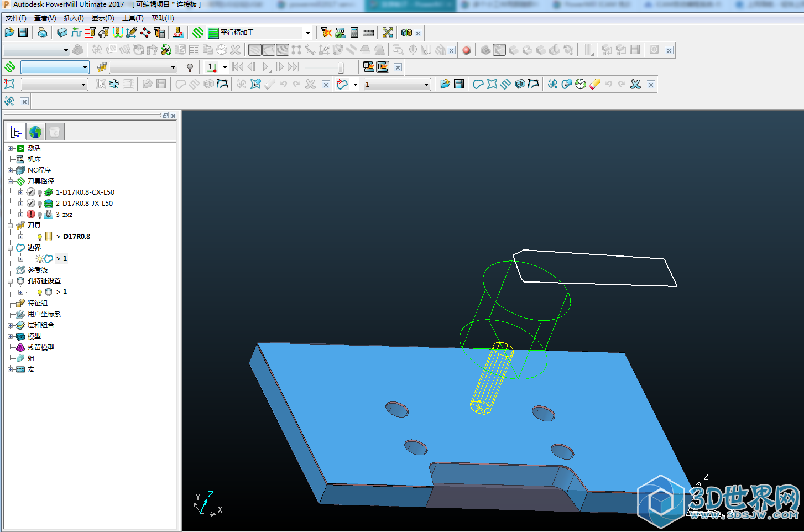Open the 工具(T) menu
This screenshot has width=804, height=532.
133,18
